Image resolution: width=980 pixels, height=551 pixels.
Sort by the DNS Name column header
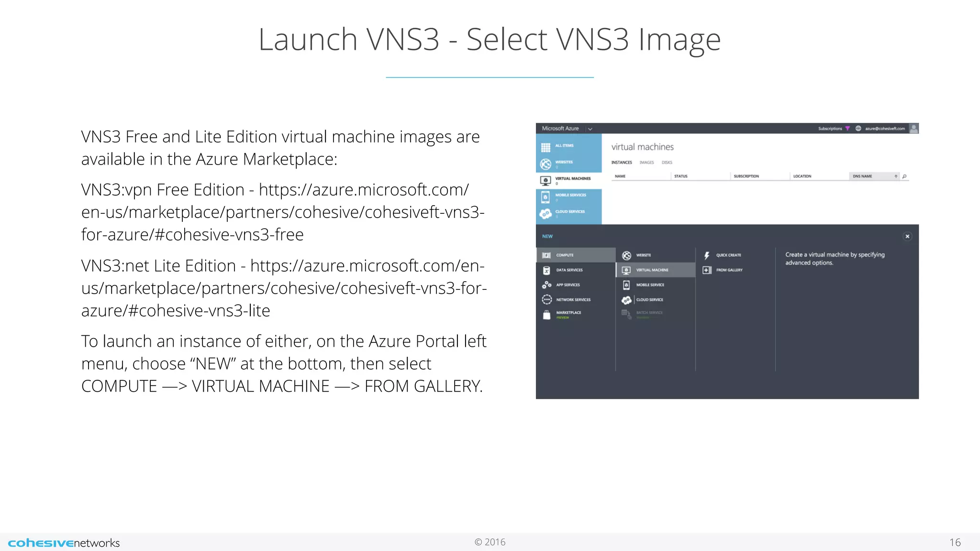[x=862, y=176]
